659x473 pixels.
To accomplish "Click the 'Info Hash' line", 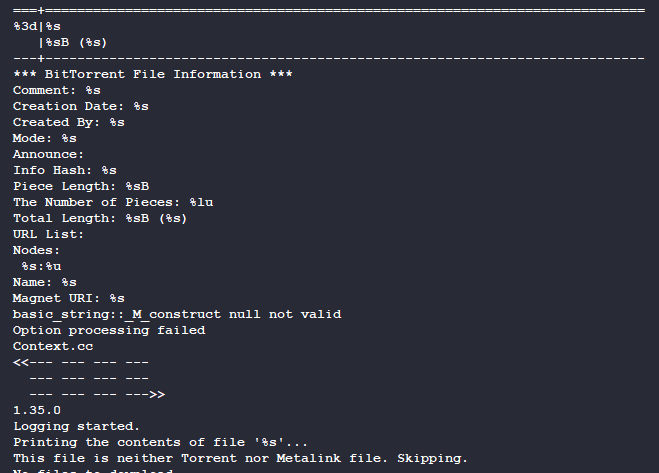I will coord(65,170).
